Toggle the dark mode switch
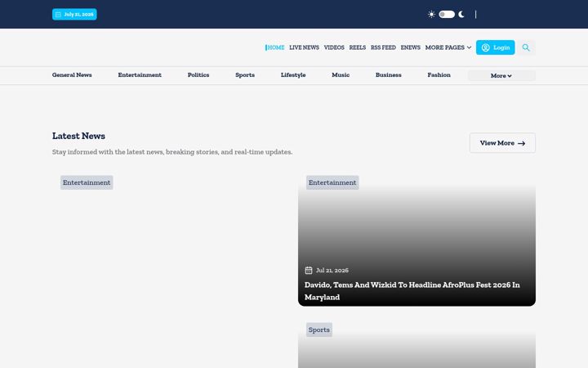588x368 pixels. pos(447,14)
